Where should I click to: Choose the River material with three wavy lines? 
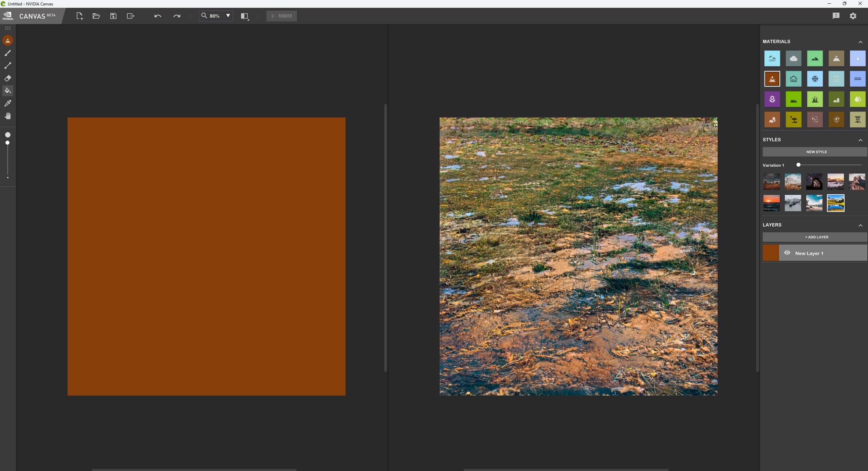click(836, 79)
